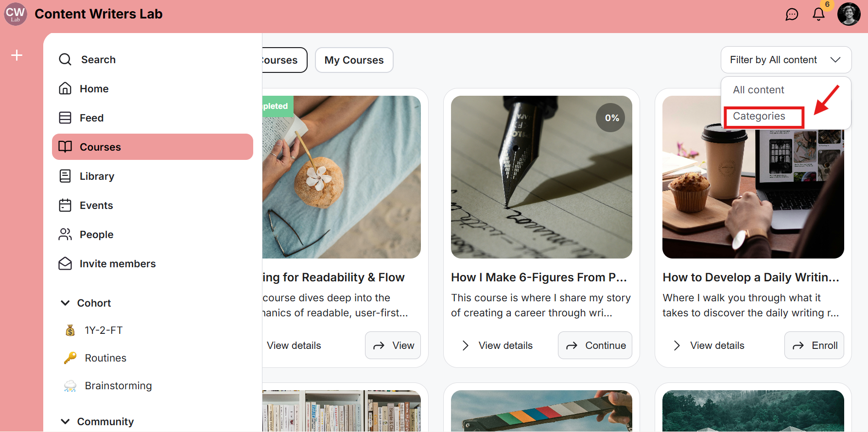The image size is (868, 432).
Task: Select All content filter option
Action: click(758, 90)
